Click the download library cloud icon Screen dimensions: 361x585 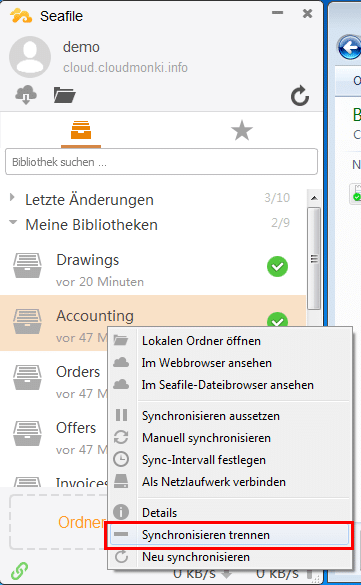pos(26,95)
